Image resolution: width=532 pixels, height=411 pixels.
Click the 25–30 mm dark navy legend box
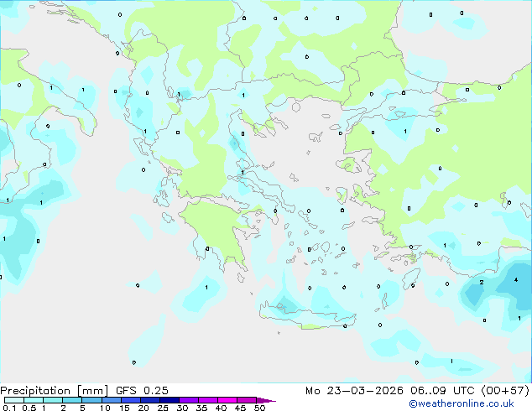pyautogui.click(x=170, y=400)
